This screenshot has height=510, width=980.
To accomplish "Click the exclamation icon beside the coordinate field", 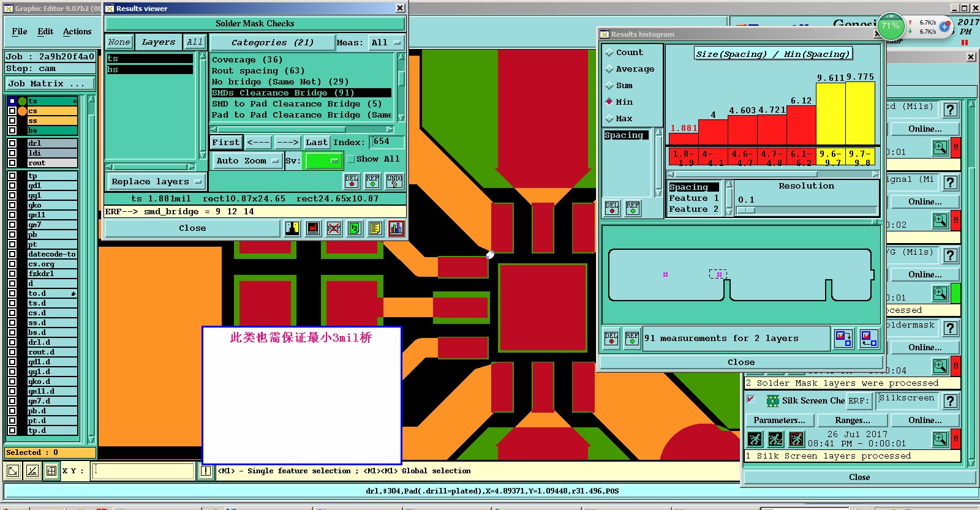I will pyautogui.click(x=206, y=471).
